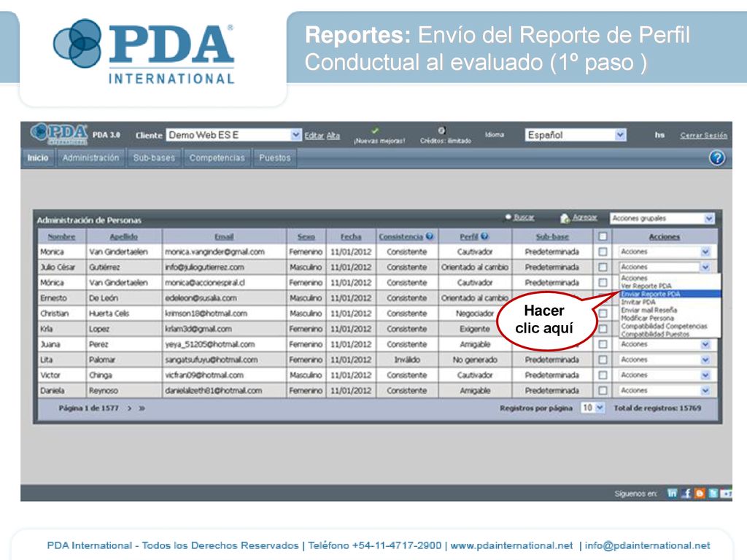Viewport: 747px width, 560px height.
Task: Sort by the Fecha column header
Action: point(351,237)
